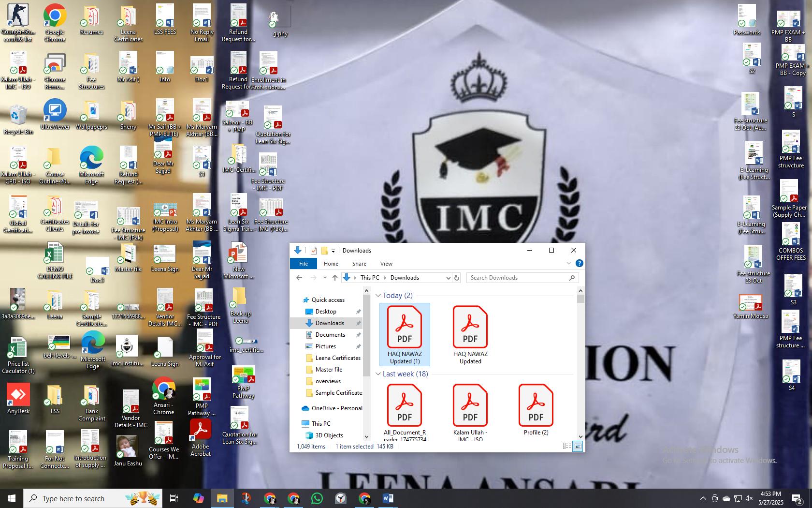
Task: Click the navigation pane scroll down arrow
Action: [366, 436]
